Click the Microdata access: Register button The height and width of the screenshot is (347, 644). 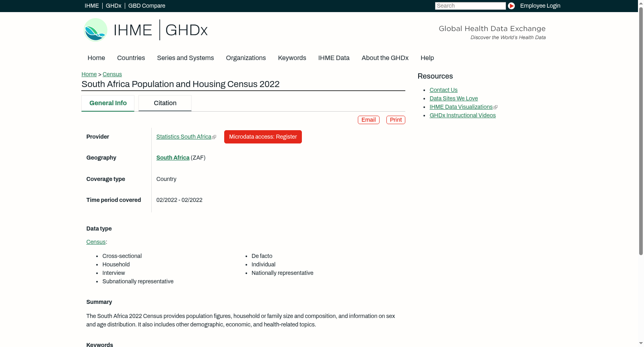[x=263, y=137]
